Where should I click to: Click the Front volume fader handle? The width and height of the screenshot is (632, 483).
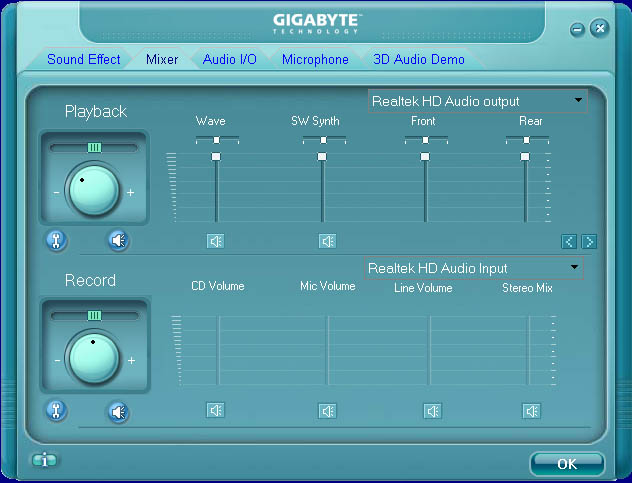(x=425, y=156)
